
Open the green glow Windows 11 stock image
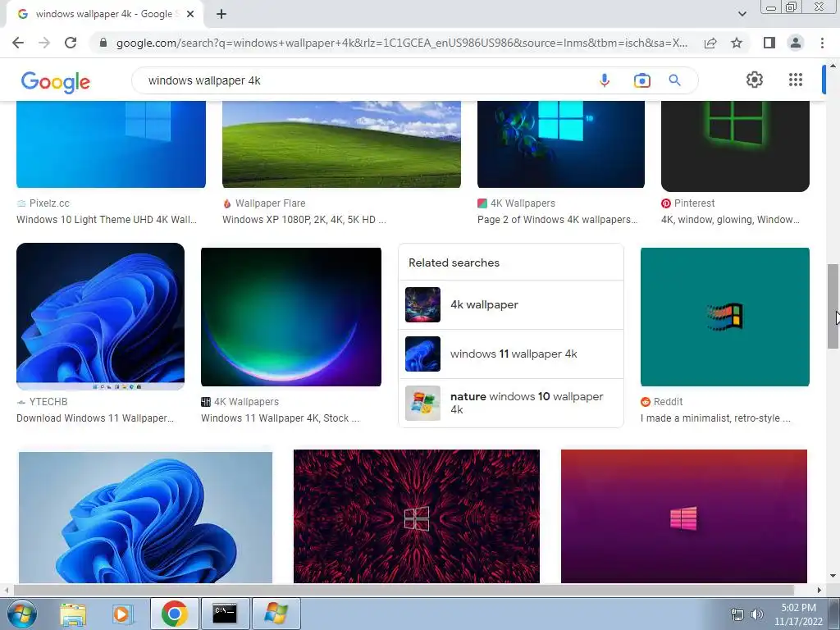pos(291,317)
